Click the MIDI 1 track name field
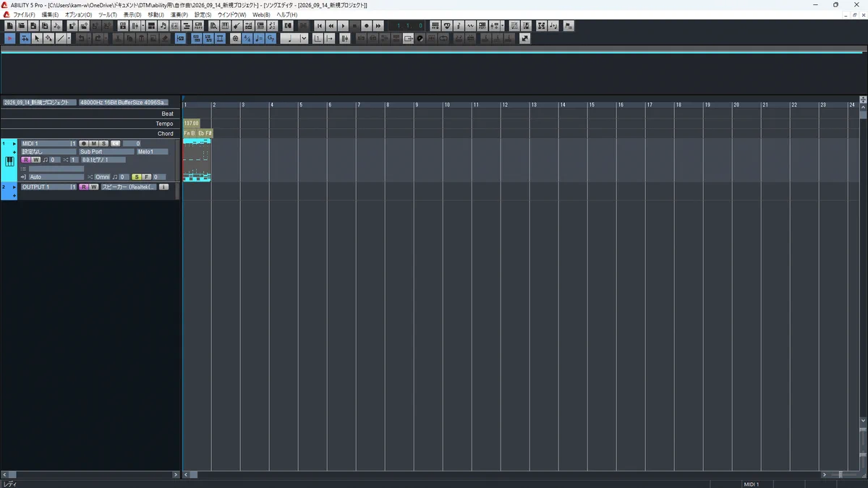 click(48, 144)
